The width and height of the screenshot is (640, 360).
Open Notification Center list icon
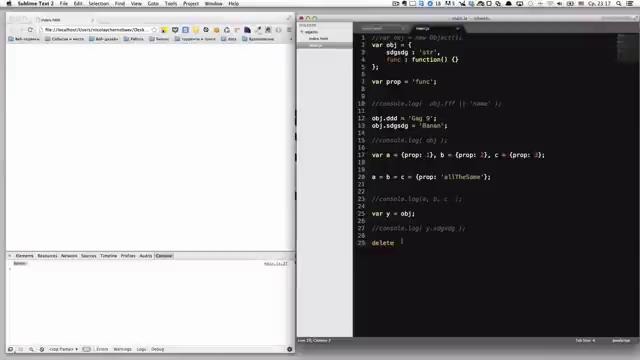pyautogui.click(x=630, y=4)
